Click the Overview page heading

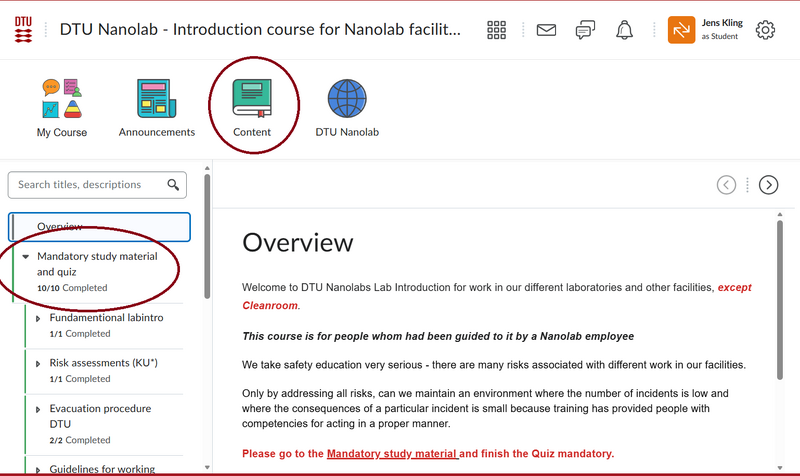click(x=297, y=242)
